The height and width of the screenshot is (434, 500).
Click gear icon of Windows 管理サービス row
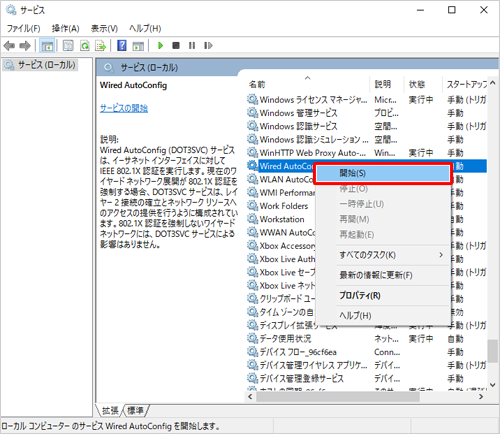(252, 113)
